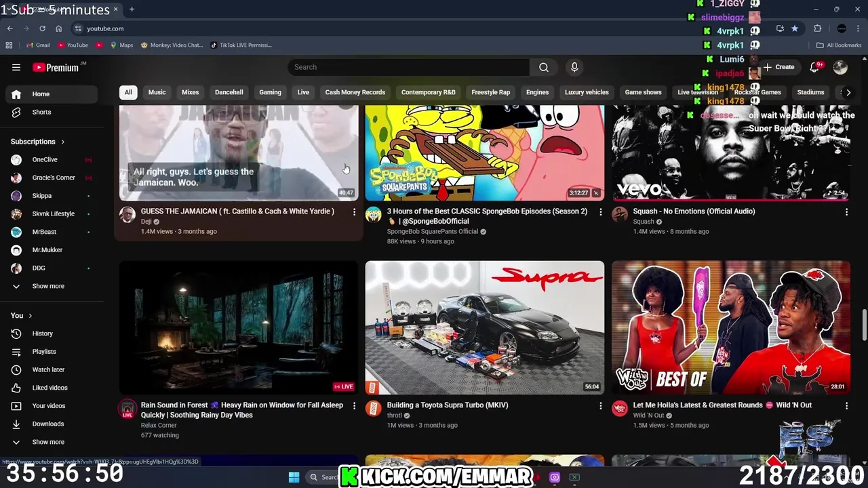
Task: Open the account avatar menu
Action: point(840,67)
